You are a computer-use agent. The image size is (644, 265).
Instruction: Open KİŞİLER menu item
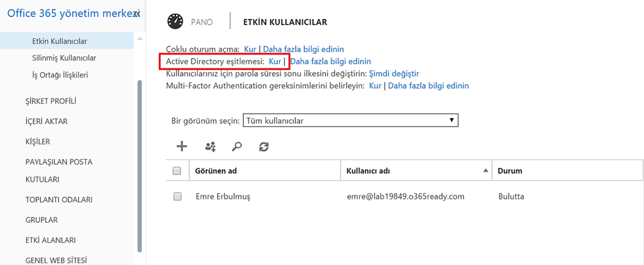[x=38, y=142]
